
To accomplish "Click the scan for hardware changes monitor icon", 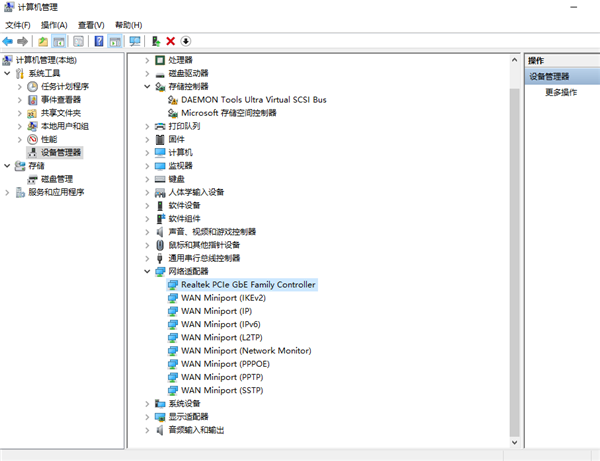I will coord(134,41).
